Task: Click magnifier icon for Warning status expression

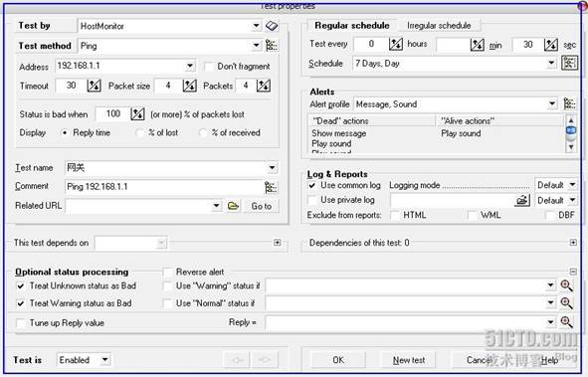Action: [566, 285]
